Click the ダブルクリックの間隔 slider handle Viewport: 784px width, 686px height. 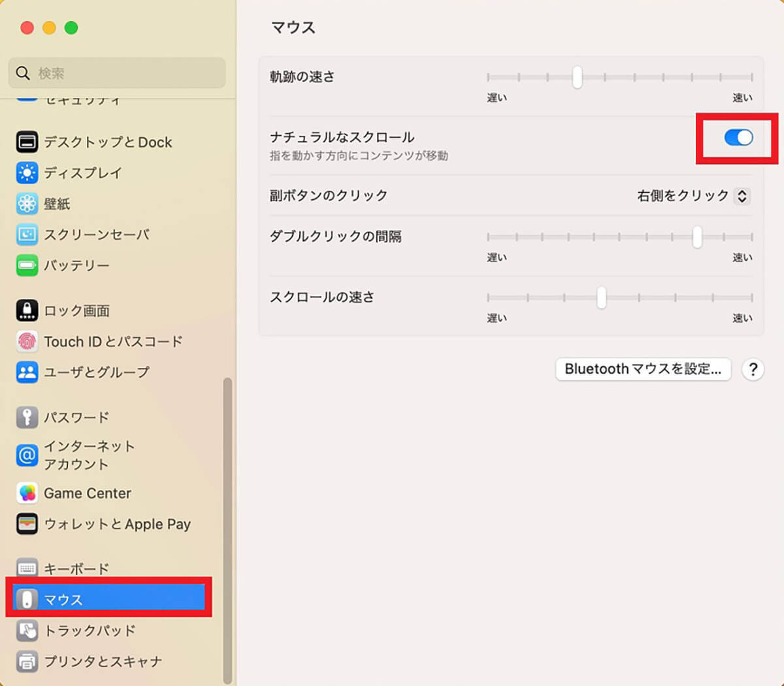pos(697,237)
